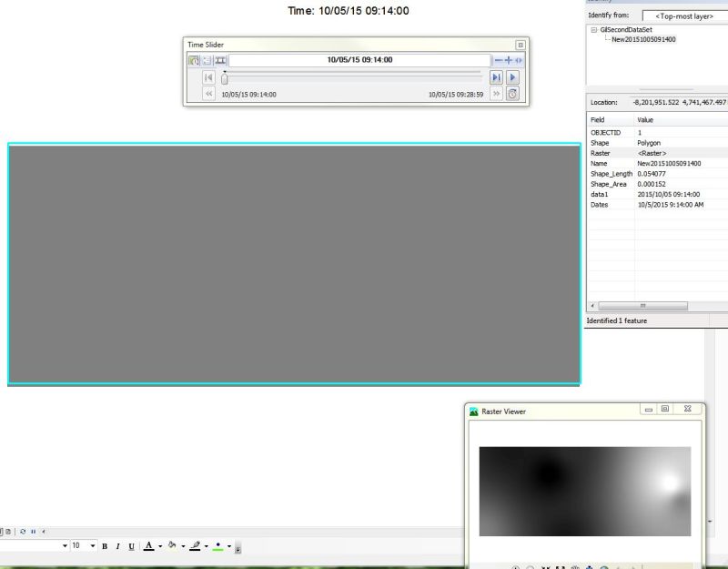
Task: Play the time animation
Action: (511, 78)
